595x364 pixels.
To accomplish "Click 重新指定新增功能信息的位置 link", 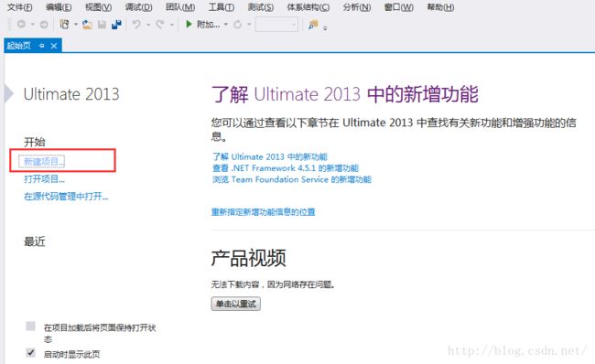I will pyautogui.click(x=263, y=212).
